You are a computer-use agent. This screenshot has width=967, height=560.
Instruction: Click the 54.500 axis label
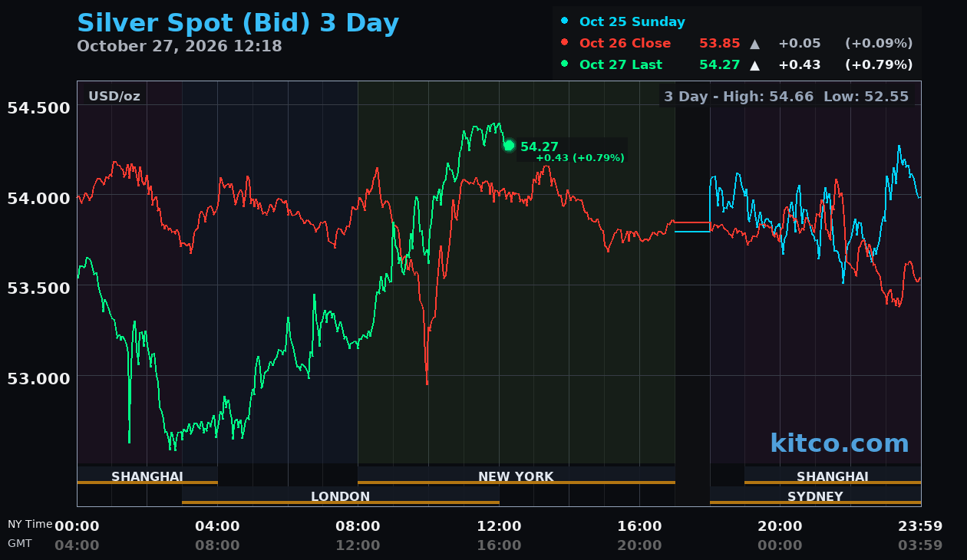coord(38,107)
